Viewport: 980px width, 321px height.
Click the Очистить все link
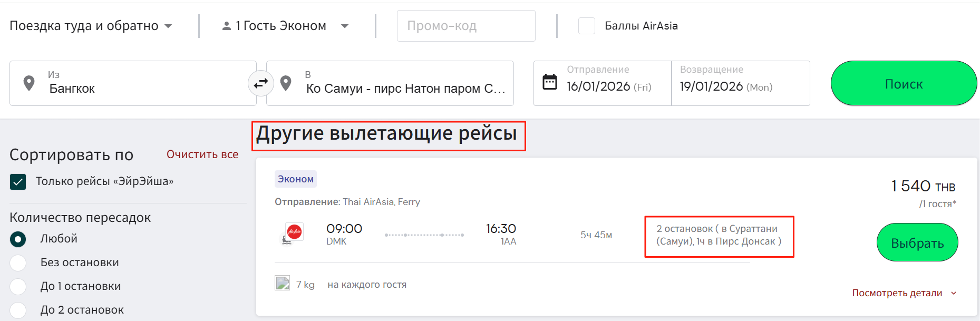(202, 154)
